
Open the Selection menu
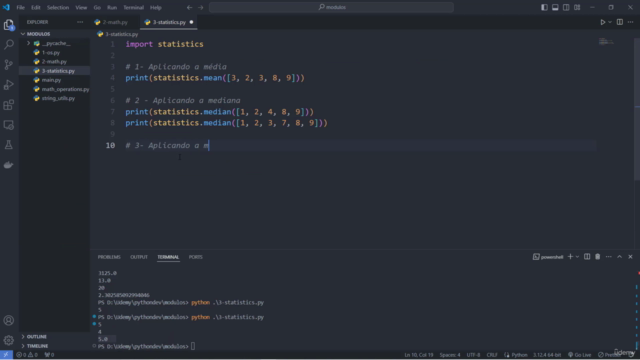58,7
